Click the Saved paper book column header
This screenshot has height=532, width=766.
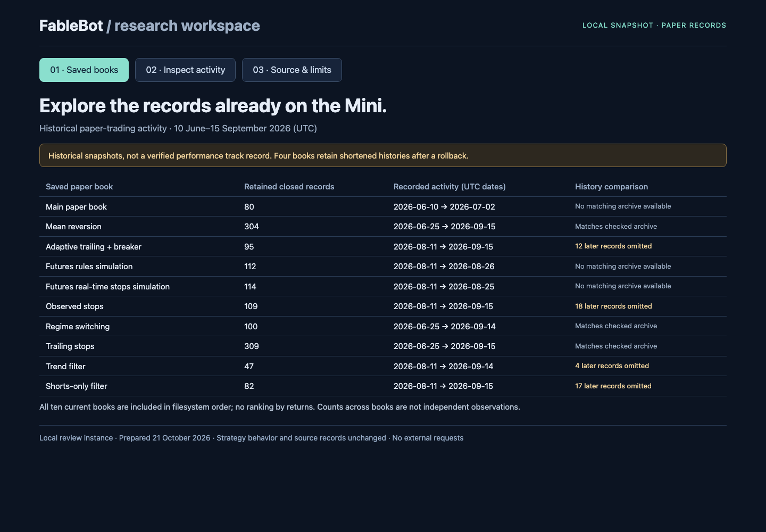(x=79, y=187)
